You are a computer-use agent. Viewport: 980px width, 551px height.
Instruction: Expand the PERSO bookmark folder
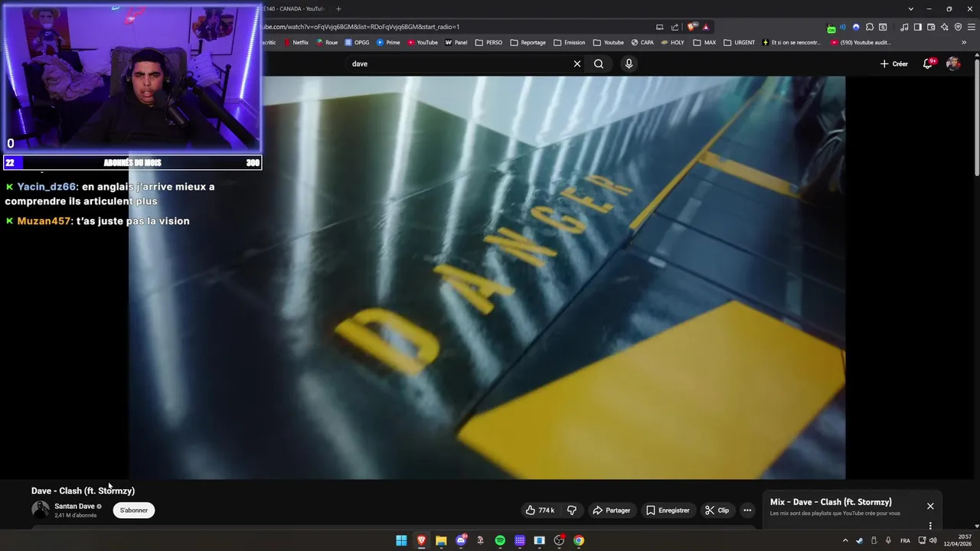[489, 43]
